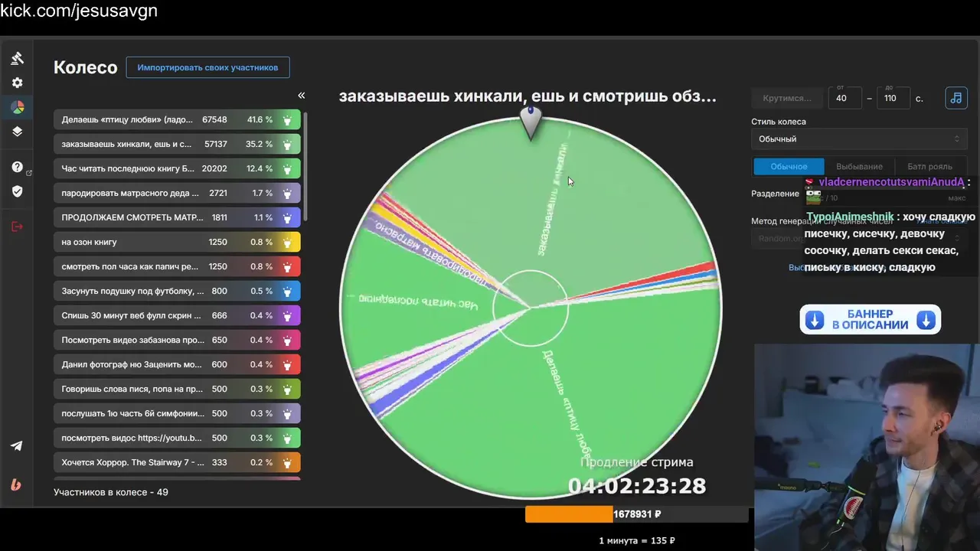Open Telegram icon in left sidebar
Viewport: 980px width, 551px height.
(x=17, y=446)
